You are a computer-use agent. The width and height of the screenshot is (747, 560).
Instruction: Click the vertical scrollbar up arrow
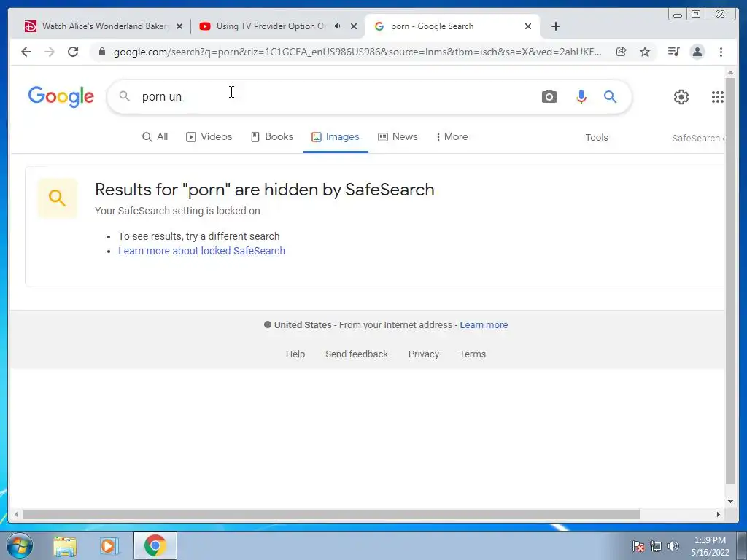pos(730,72)
